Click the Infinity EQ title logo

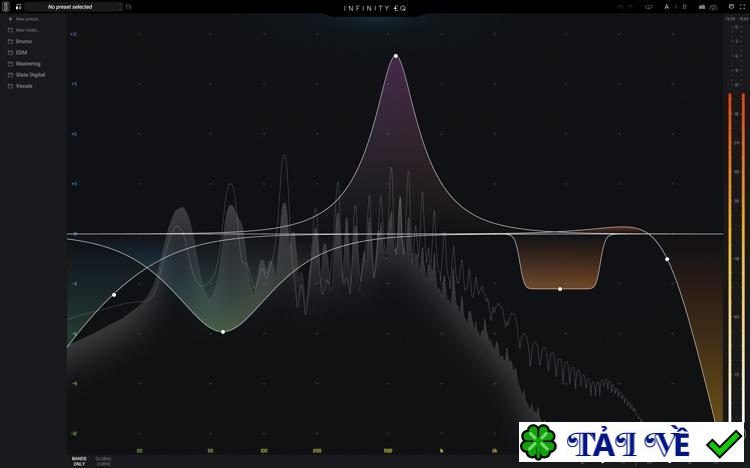(x=375, y=8)
